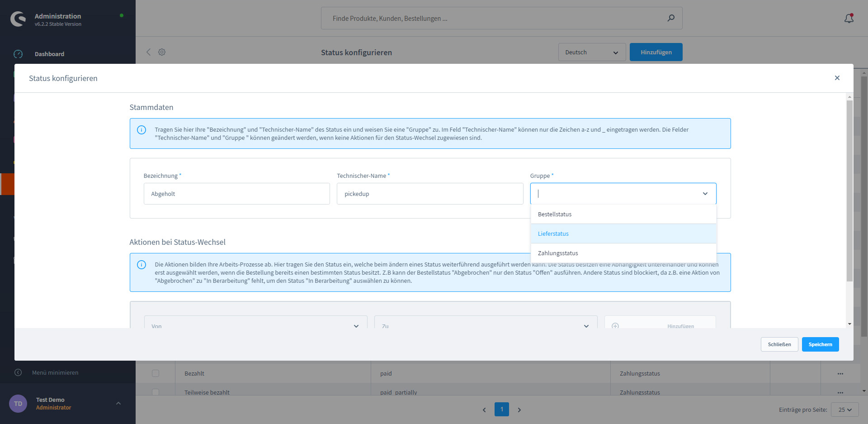Select page 1 in pagination
This screenshot has height=424, width=868.
[x=501, y=409]
